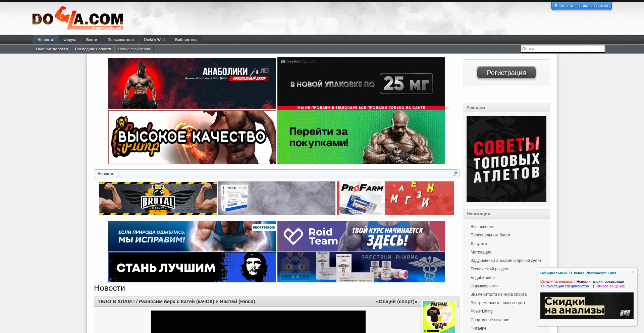This screenshot has width=644, height=333.
Task: Open Задушевности, мысли и прочая navigation link
Action: point(505,261)
